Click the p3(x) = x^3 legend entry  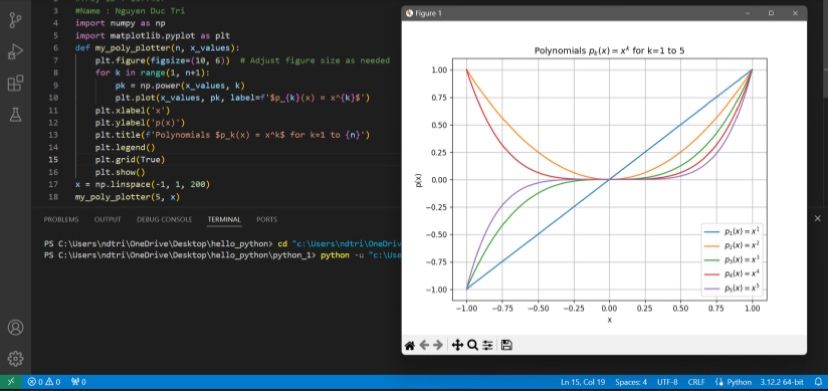[733, 259]
